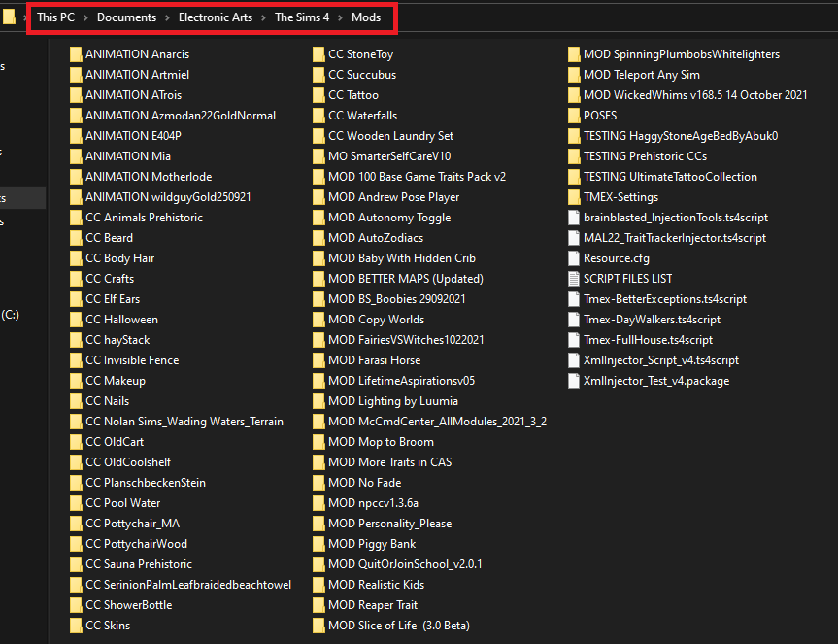Screen dimensions: 838x644
Task: Select the (C:) drive in sidebar
Action: tap(10, 315)
